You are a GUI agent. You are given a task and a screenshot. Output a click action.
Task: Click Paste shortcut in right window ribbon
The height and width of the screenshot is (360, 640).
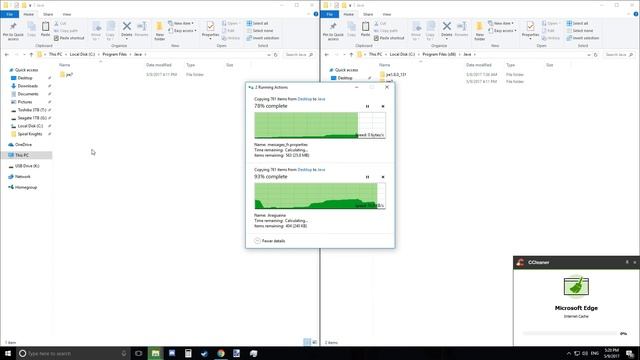[389, 38]
